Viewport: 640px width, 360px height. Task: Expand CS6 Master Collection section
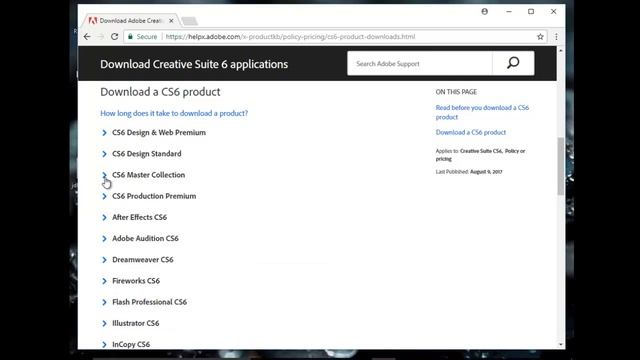(x=143, y=175)
